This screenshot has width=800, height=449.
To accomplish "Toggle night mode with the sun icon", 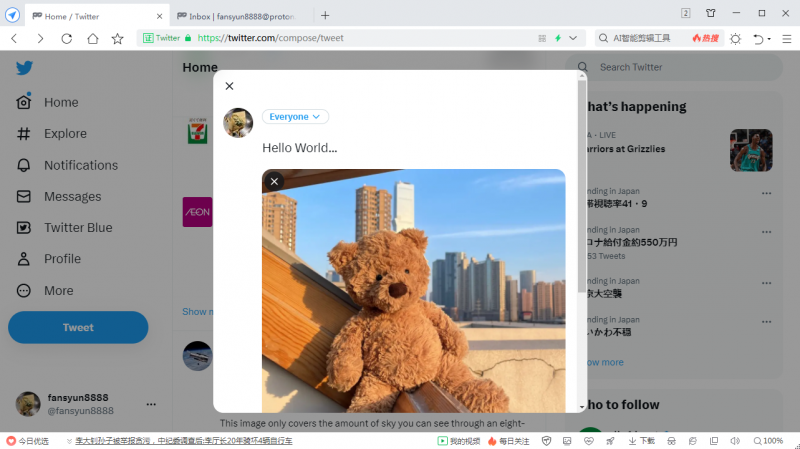I will (735, 38).
